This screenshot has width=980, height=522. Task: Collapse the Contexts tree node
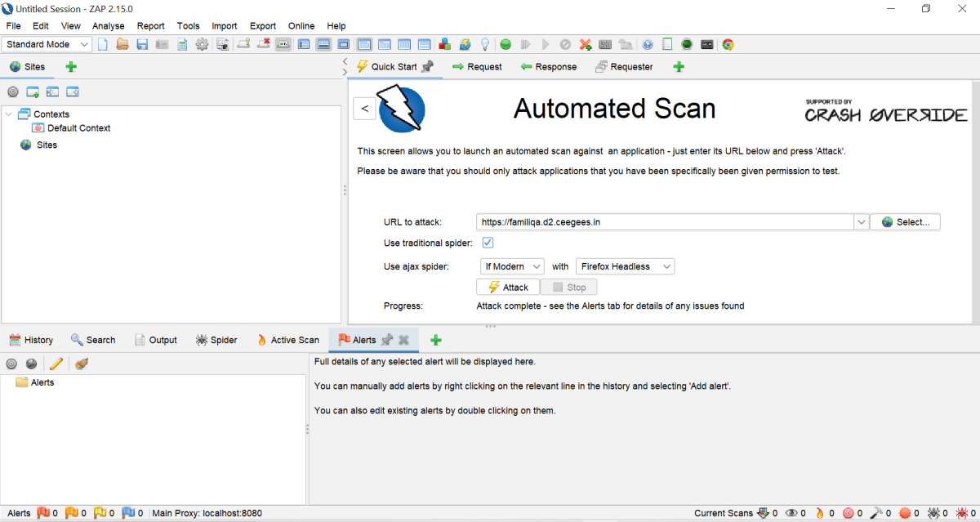coord(9,114)
